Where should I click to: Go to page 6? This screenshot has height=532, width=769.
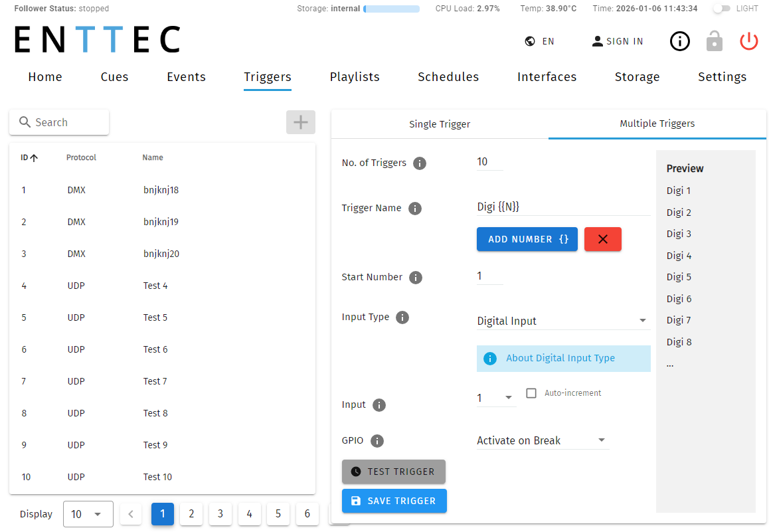pyautogui.click(x=307, y=514)
